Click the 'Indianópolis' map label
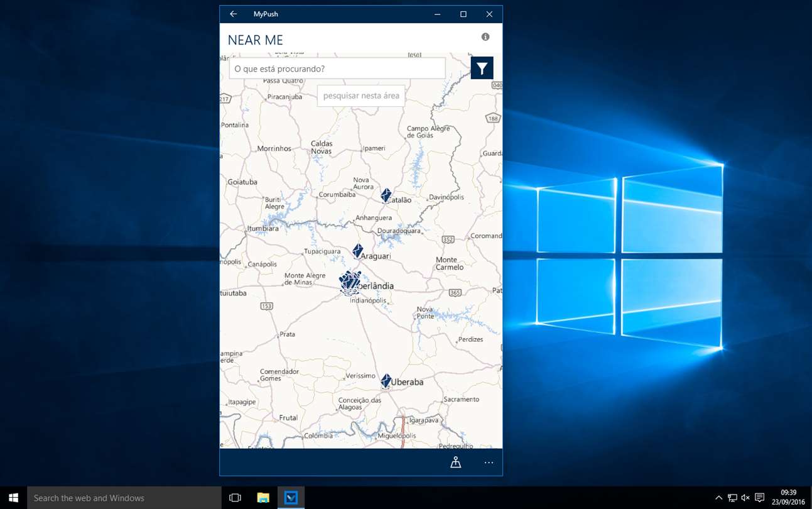This screenshot has width=812, height=509. coord(368,300)
